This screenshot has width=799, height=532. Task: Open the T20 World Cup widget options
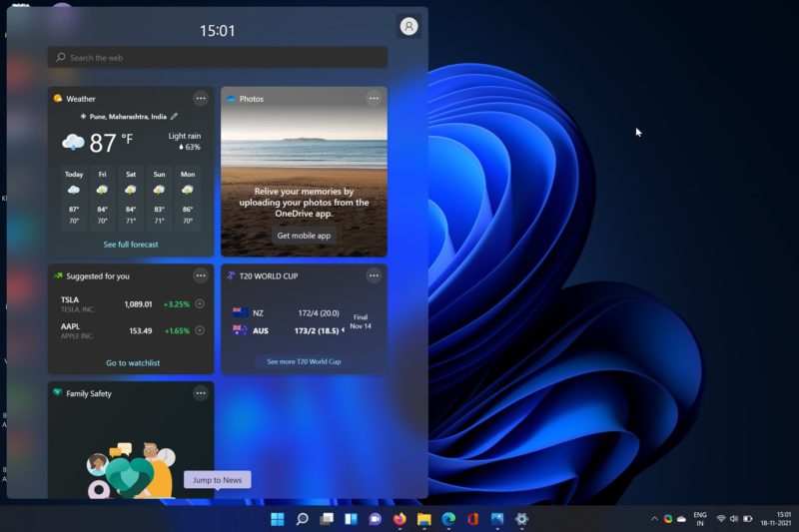374,275
